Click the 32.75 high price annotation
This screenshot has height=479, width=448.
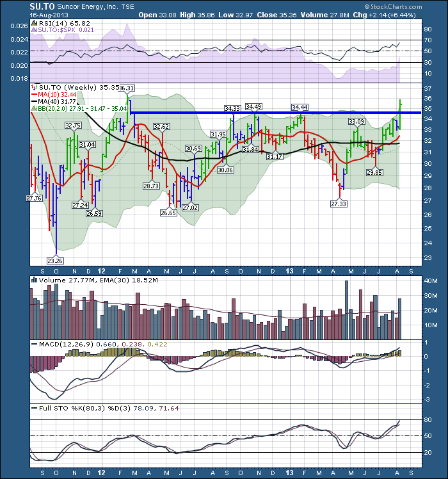pos(73,126)
